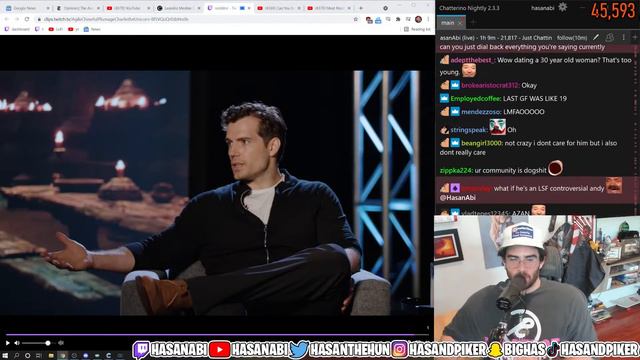Open the chat split three-dot menu

623,37
